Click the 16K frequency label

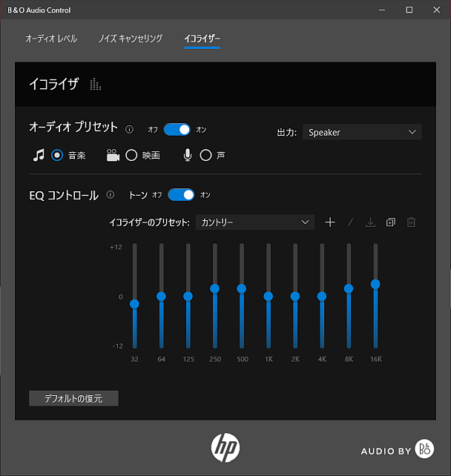pos(375,359)
